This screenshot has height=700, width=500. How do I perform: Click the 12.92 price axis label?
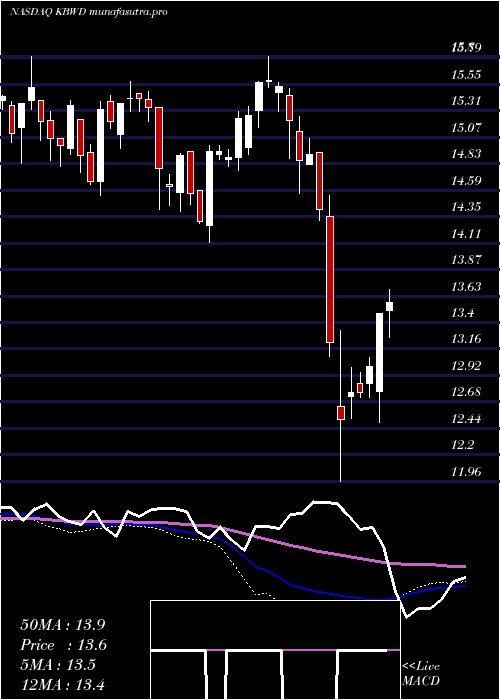point(466,366)
